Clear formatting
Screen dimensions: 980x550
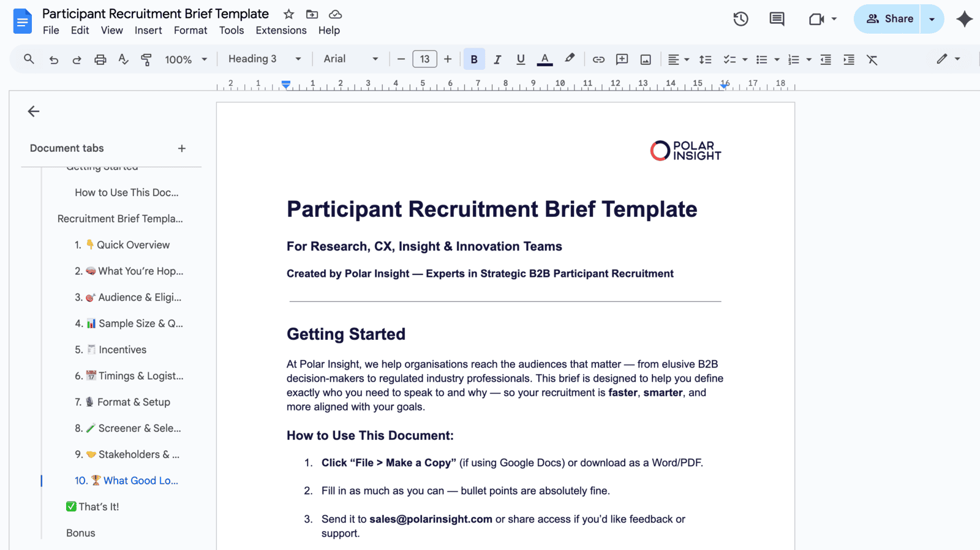tap(872, 59)
